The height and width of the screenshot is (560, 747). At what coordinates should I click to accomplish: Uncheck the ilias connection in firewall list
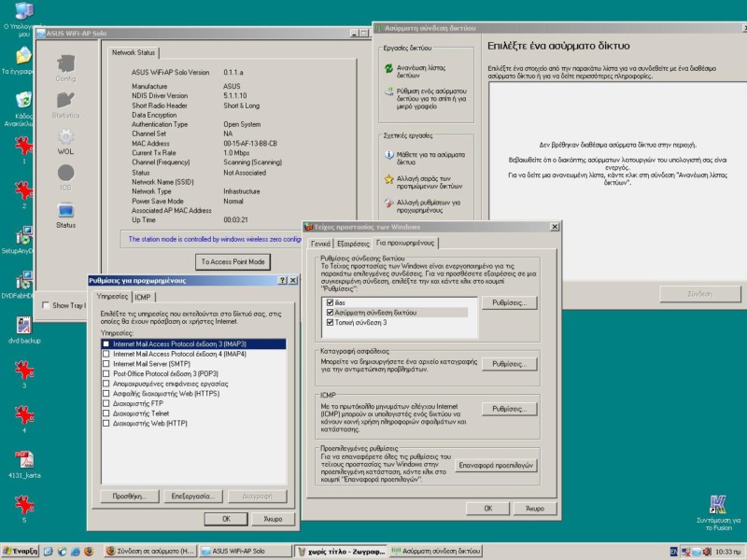tap(330, 302)
